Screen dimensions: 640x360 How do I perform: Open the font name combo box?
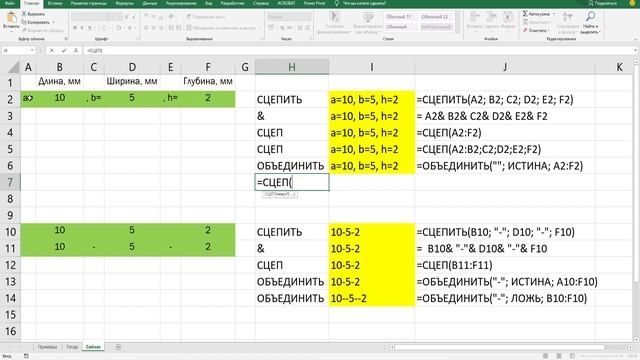point(89,17)
